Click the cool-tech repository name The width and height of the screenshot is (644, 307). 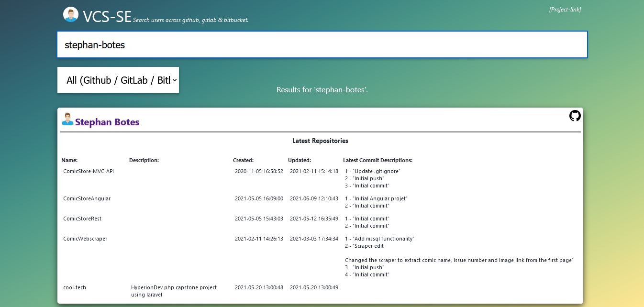coord(75,287)
